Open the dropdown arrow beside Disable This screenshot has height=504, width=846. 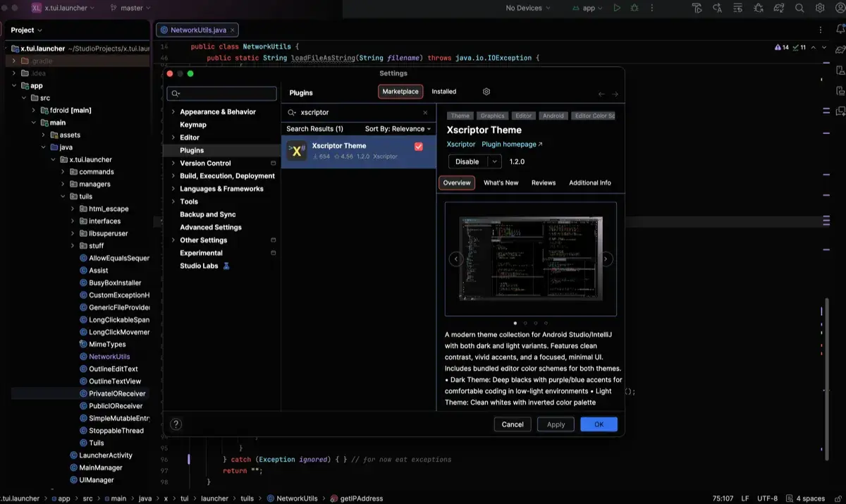pos(495,161)
